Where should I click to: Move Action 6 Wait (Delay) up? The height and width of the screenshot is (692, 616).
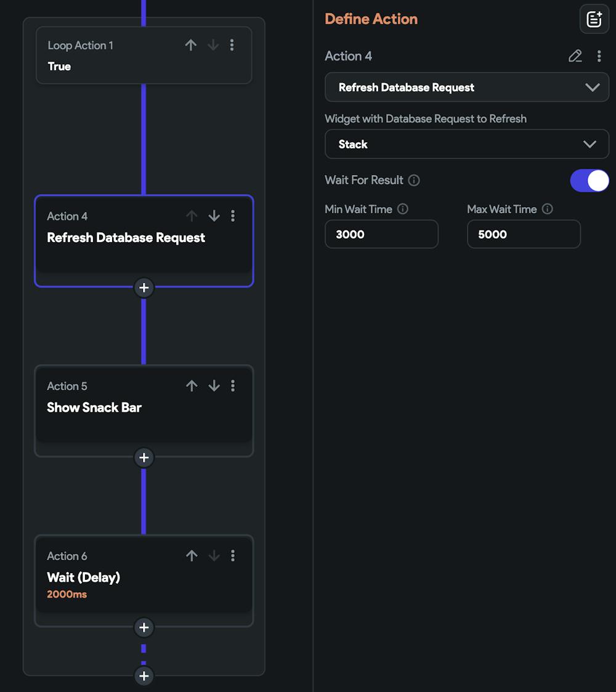click(x=192, y=556)
